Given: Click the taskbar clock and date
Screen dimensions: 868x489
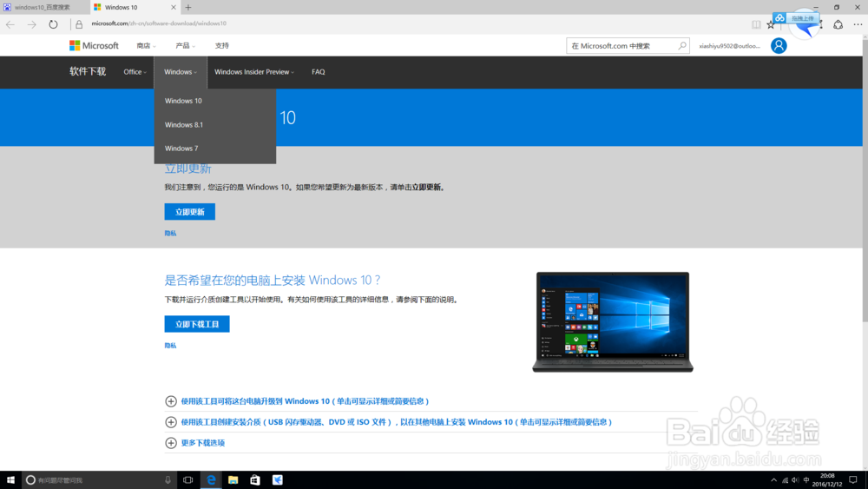Looking at the screenshot, I should coord(827,479).
